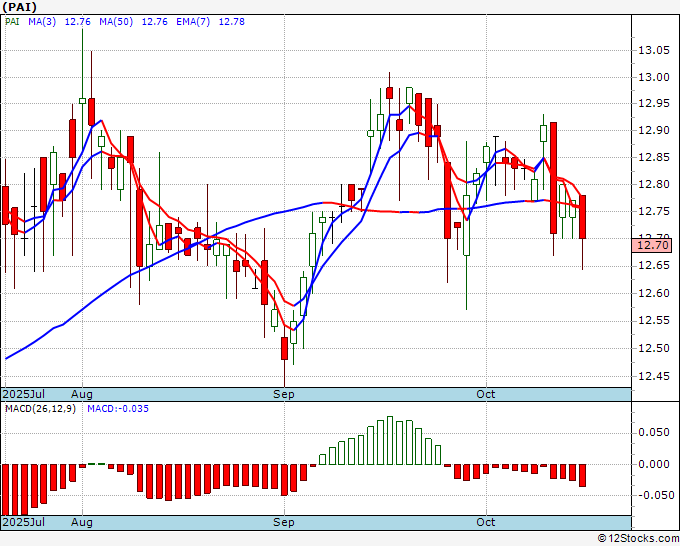Click the 0.050 MACD axis label

pos(654,432)
